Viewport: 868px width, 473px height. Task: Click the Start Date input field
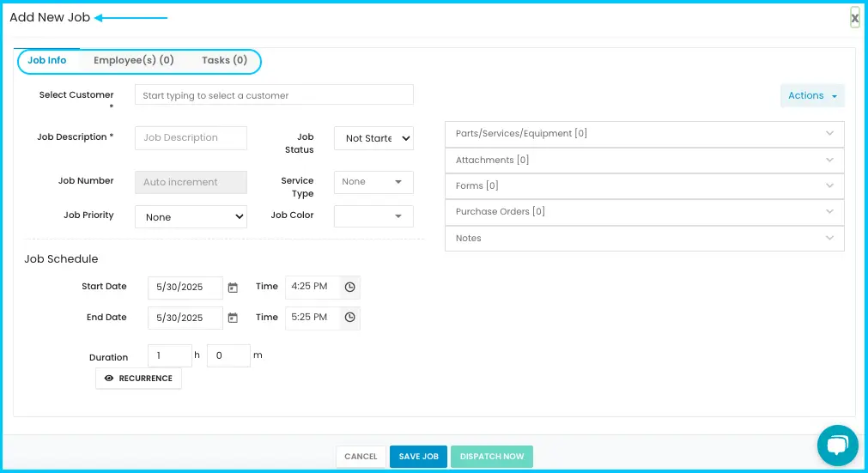185,288
